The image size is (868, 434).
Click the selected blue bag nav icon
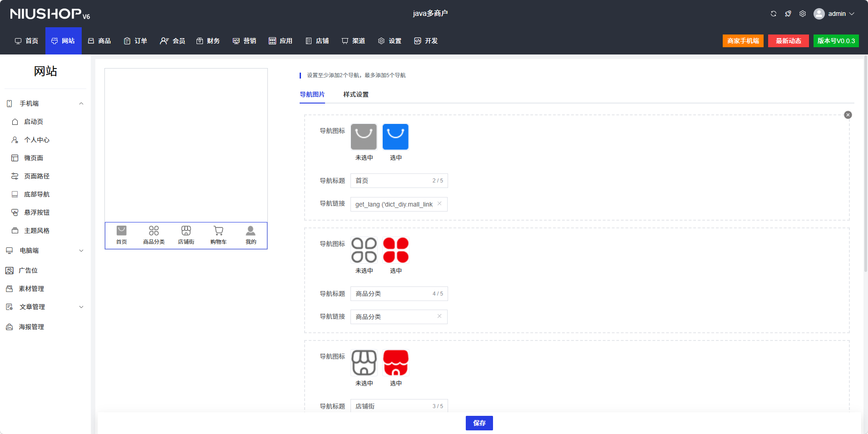[x=395, y=137]
